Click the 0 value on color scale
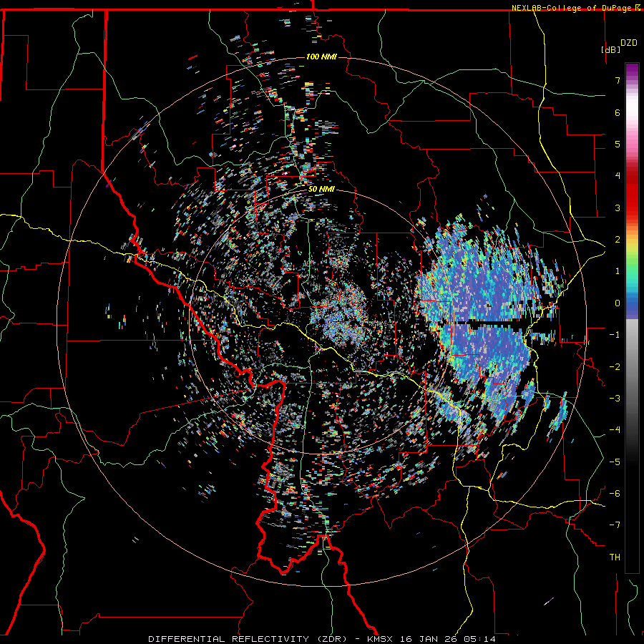The height and width of the screenshot is (644, 644). pyautogui.click(x=618, y=303)
